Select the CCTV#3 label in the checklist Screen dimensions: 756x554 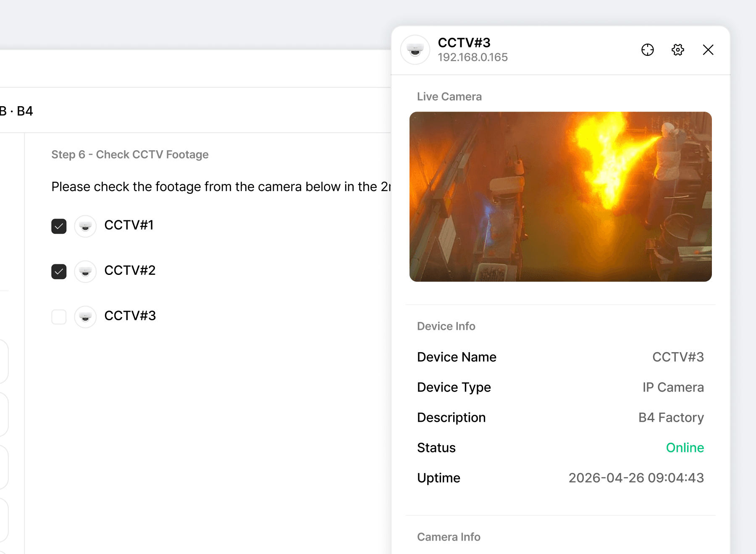[130, 316]
